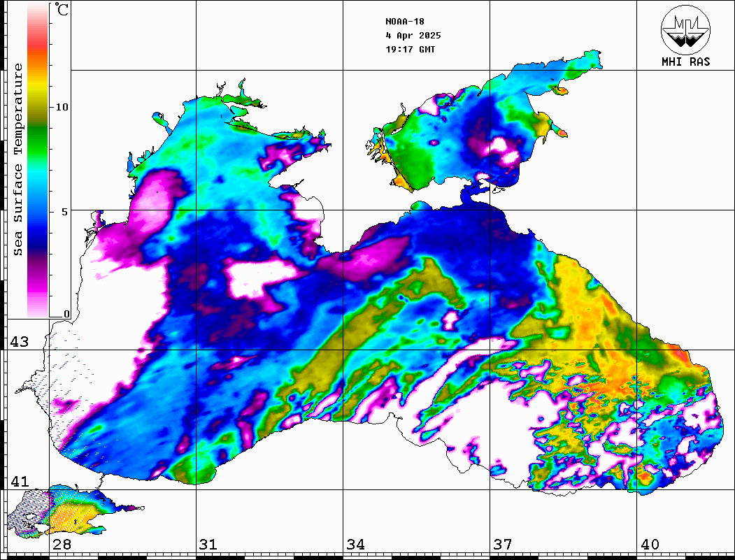Click the temperature color scale bar
The height and width of the screenshot is (560, 735).
38,160
